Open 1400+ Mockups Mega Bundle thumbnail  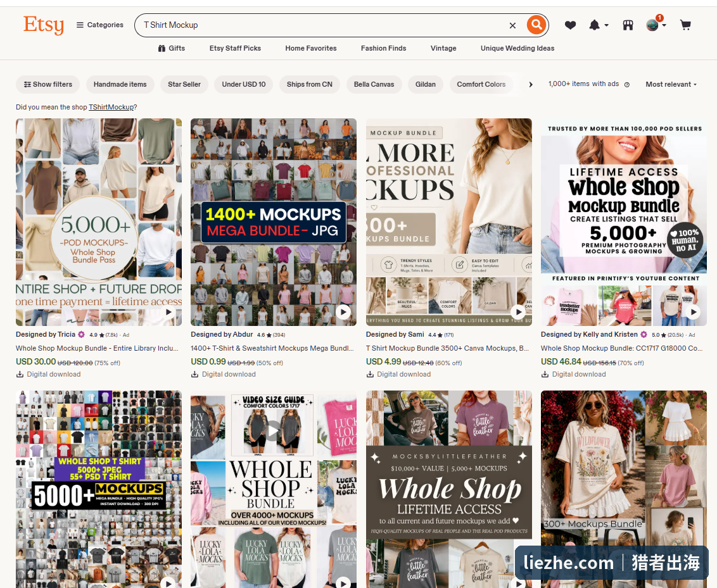tap(274, 222)
